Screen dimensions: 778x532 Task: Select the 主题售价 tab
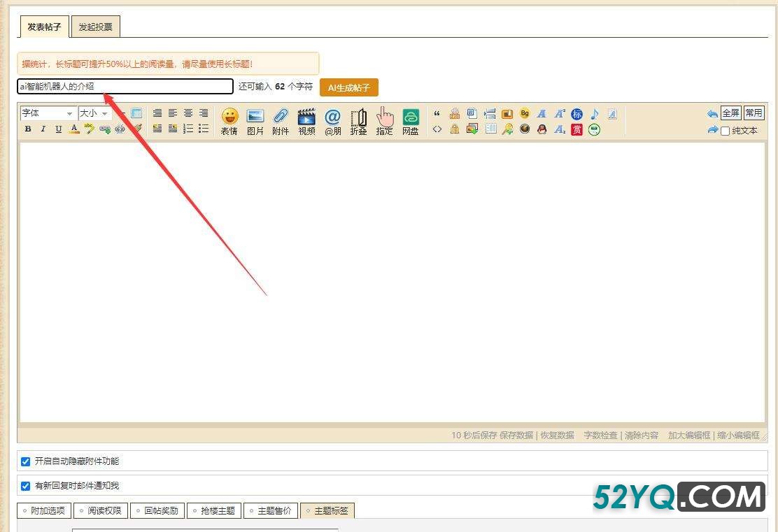(x=270, y=511)
